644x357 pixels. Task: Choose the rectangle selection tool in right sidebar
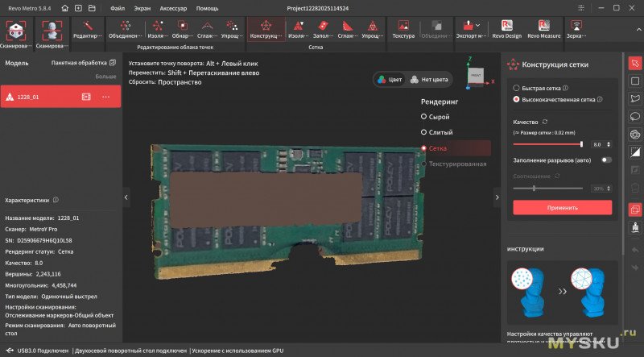pos(634,81)
